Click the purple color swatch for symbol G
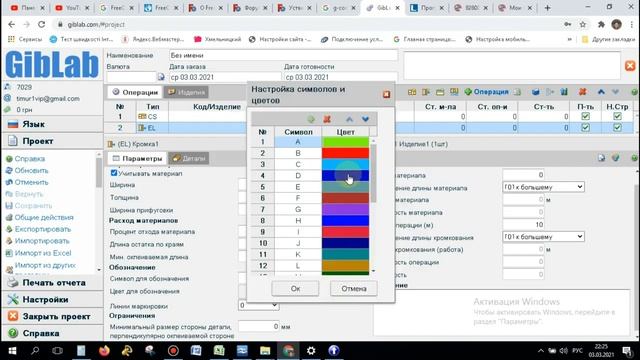Image resolution: width=640 pixels, height=360 pixels. tap(345, 209)
